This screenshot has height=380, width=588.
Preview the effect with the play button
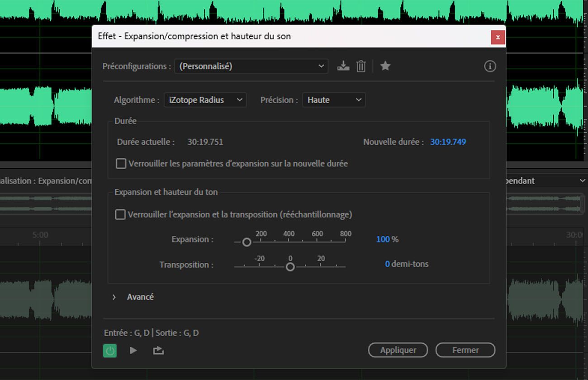(133, 350)
